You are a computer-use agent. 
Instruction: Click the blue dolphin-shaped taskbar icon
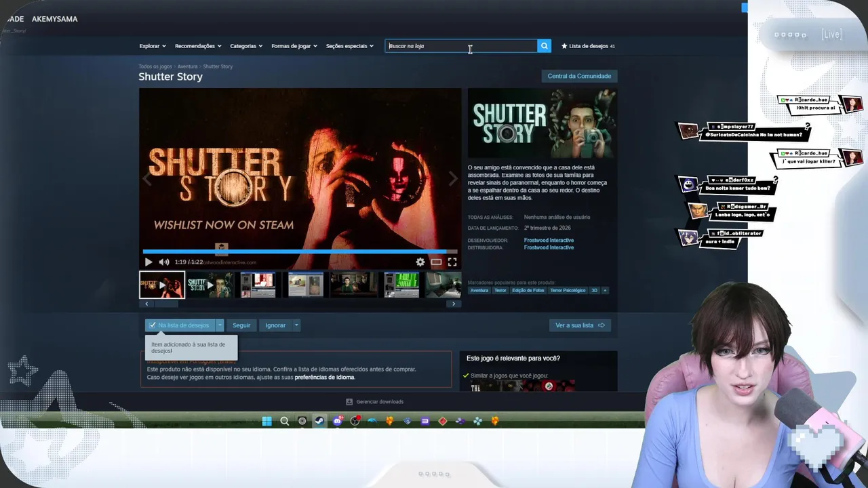[x=372, y=421]
